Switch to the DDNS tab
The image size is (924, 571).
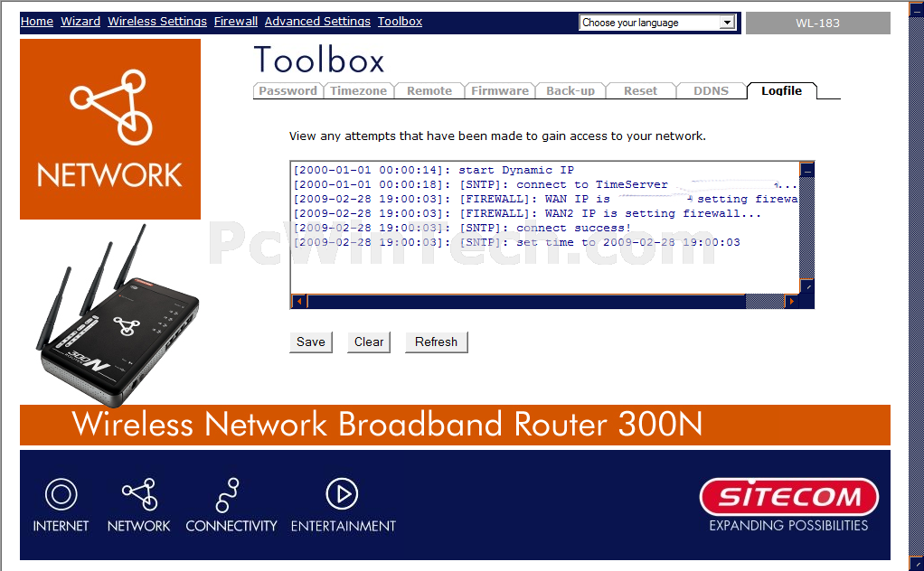pos(711,90)
